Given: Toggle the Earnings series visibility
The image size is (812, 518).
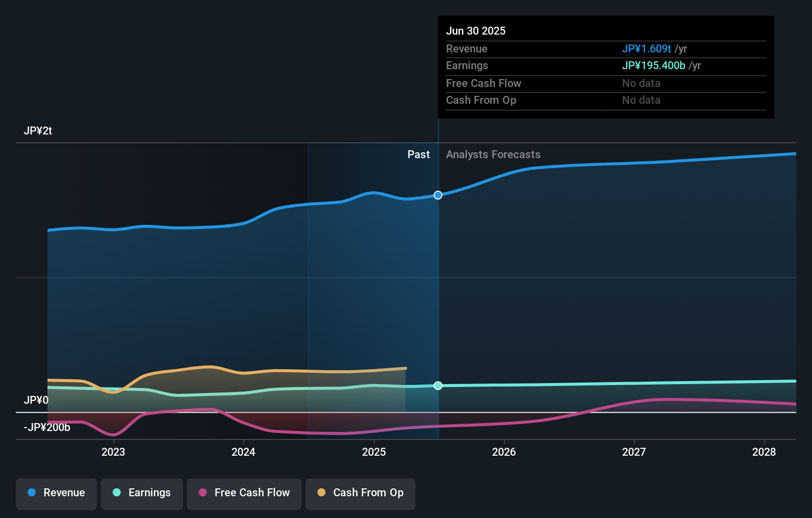Looking at the screenshot, I should tap(142, 493).
